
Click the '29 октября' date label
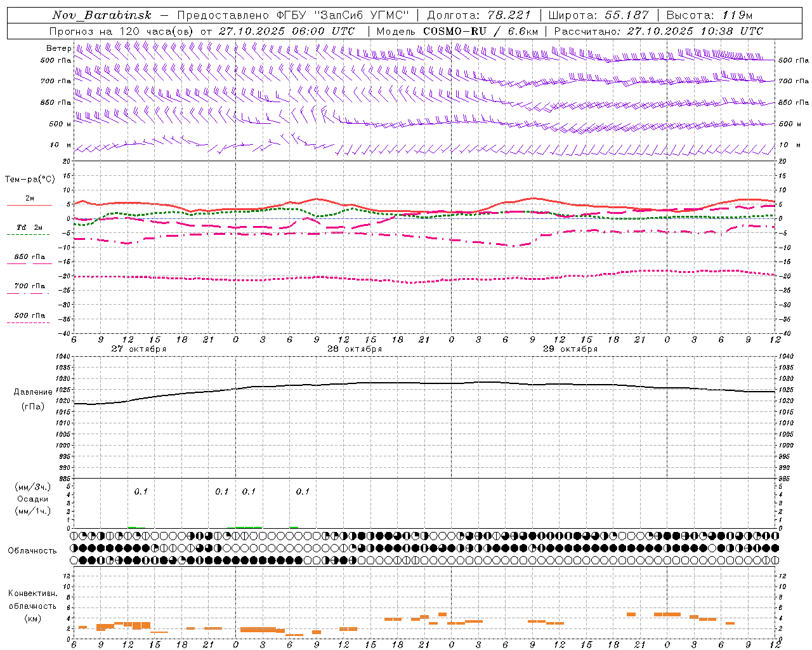tap(570, 349)
